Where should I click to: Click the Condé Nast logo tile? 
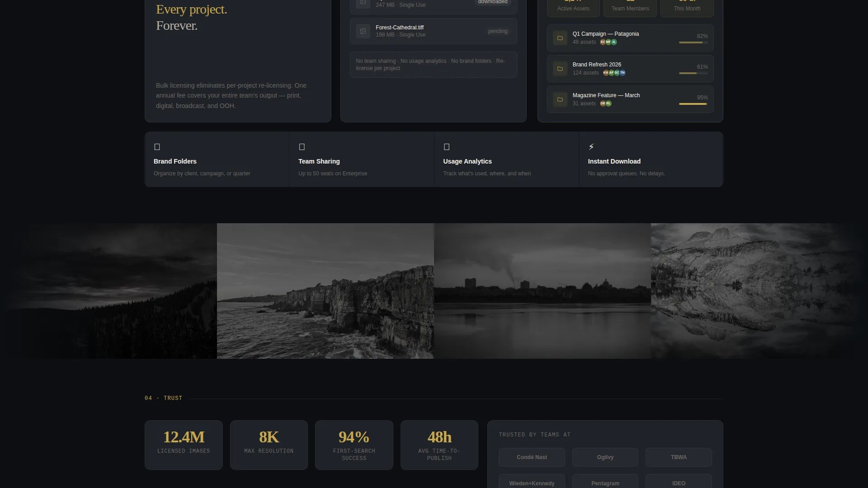point(532,457)
